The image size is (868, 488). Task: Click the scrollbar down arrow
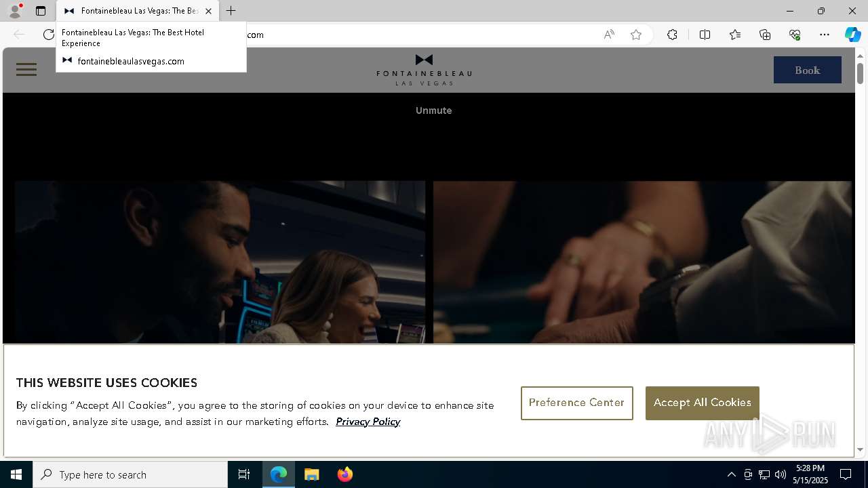860,449
